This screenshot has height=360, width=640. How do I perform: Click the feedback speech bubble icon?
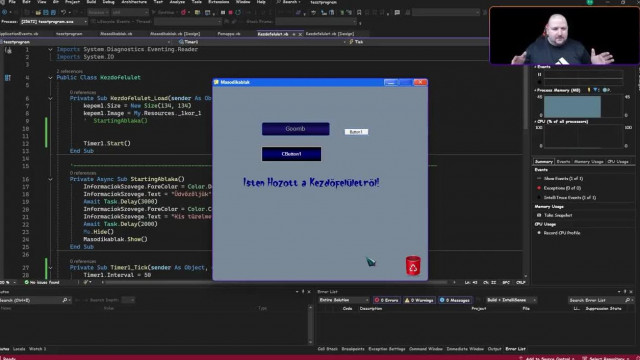click(397, 13)
